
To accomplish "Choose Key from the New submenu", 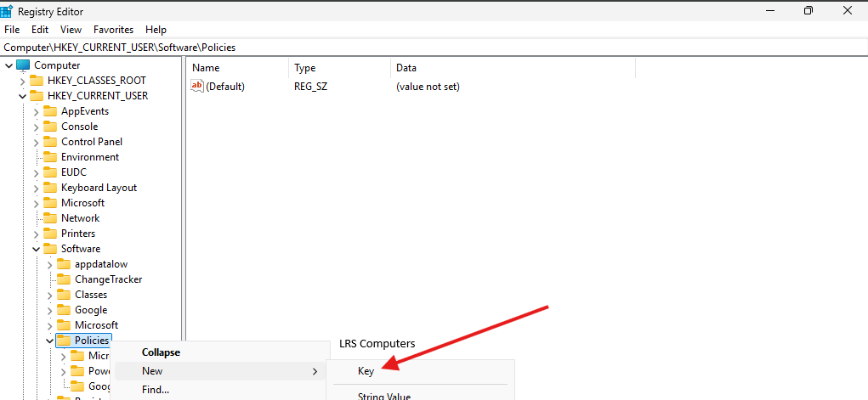I will pyautogui.click(x=366, y=371).
